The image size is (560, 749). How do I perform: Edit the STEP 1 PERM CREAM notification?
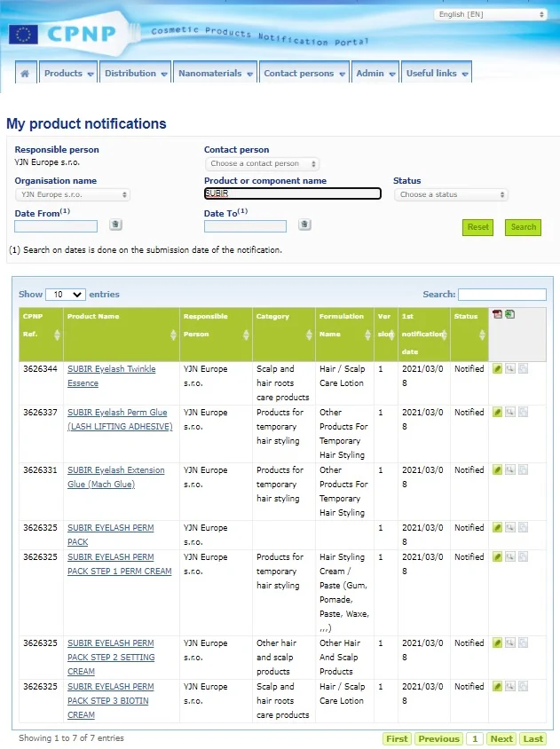click(x=497, y=557)
